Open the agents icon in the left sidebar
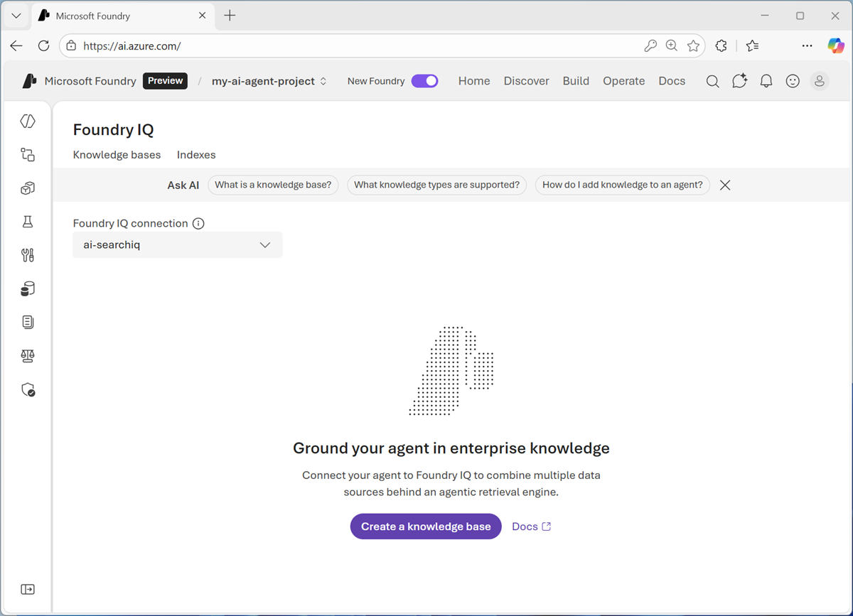The height and width of the screenshot is (616, 853). [x=28, y=154]
